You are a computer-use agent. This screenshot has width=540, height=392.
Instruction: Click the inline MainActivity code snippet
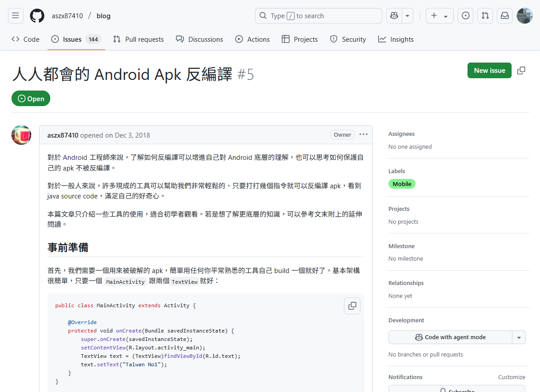[x=125, y=281]
